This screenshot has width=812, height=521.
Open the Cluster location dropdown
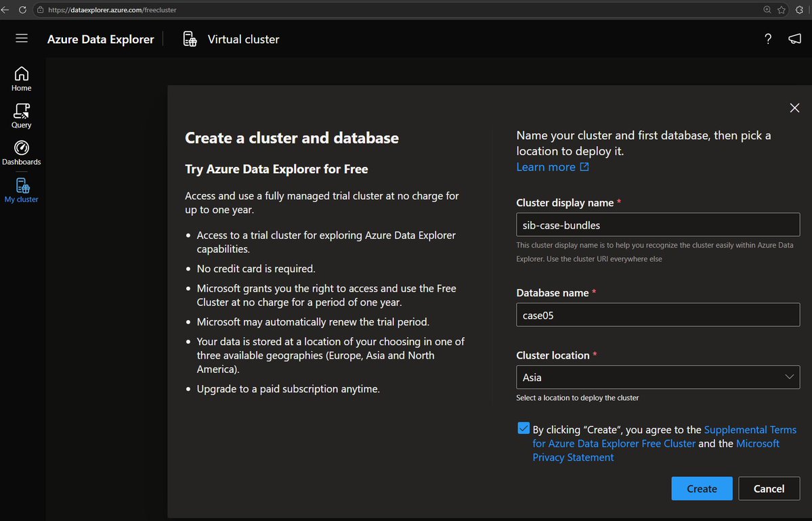click(658, 377)
